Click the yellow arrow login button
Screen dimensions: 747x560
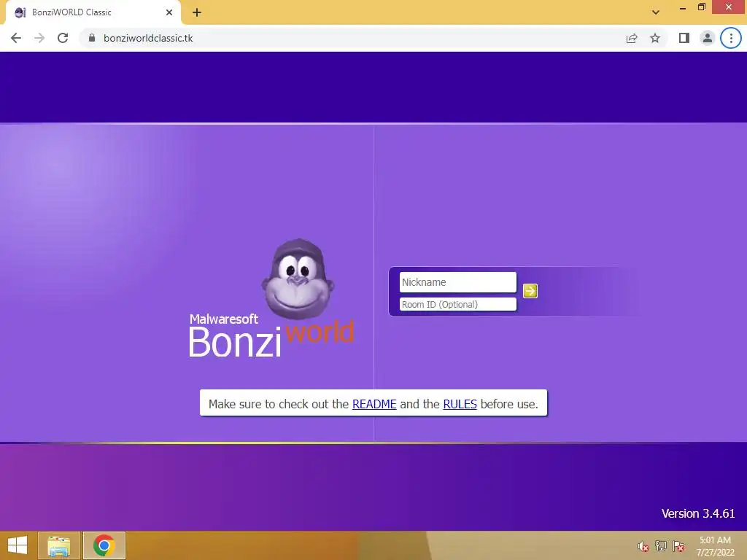point(530,291)
